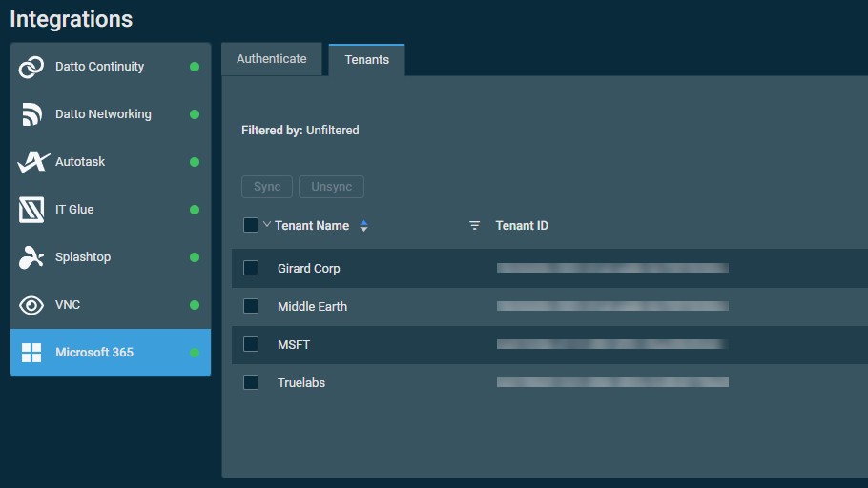
Task: Click Splashtop green status dot
Action: [x=195, y=256]
